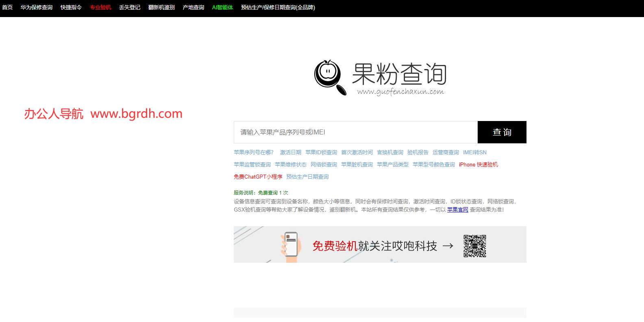Viewport: 644px width, 322px height.
Task: Open the 苹果监管锁查询 link
Action: tap(252, 164)
